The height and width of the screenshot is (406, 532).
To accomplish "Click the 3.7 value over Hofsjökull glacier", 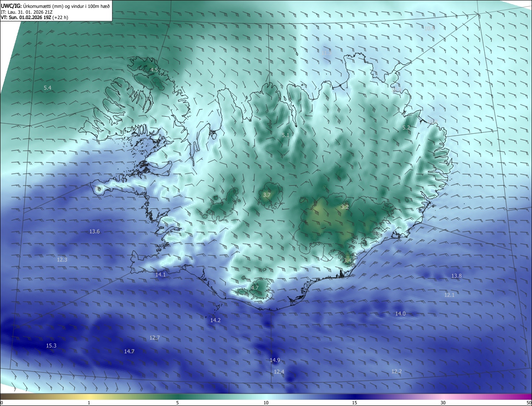I will pyautogui.click(x=267, y=195).
